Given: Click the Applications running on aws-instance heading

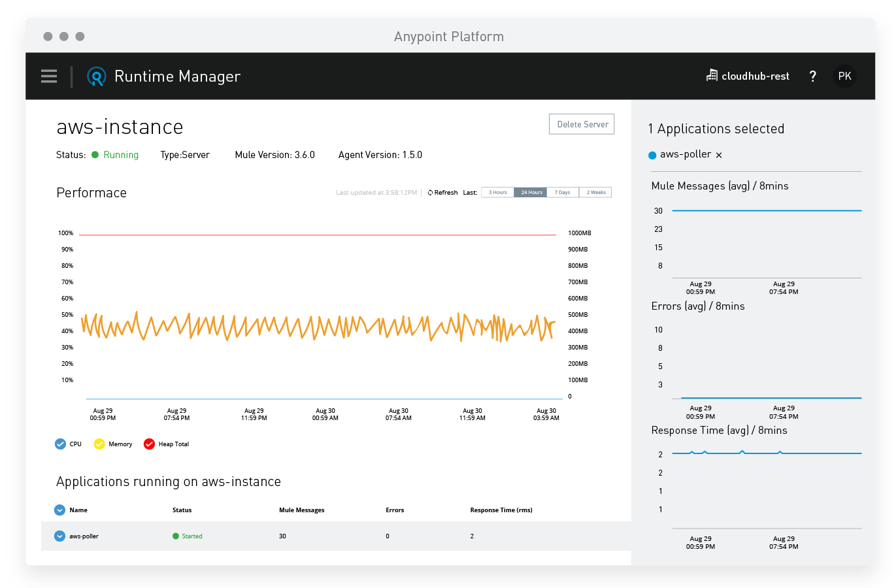Looking at the screenshot, I should [x=169, y=482].
